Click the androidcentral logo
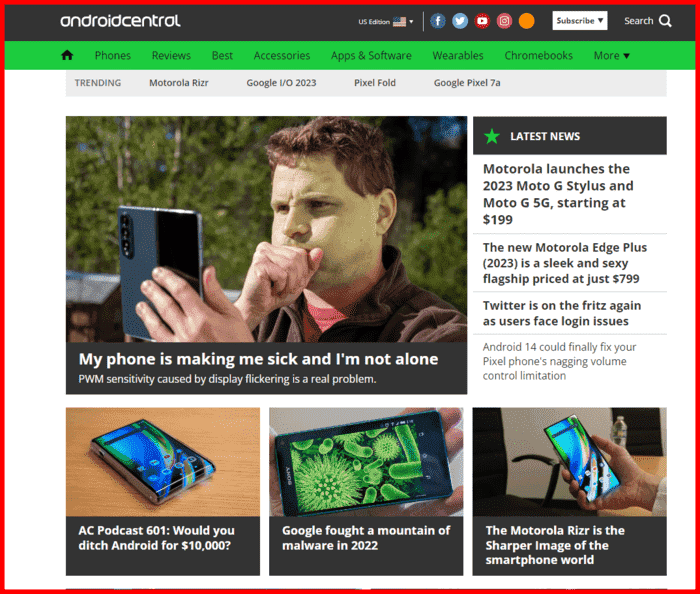The image size is (700, 594). tap(121, 21)
